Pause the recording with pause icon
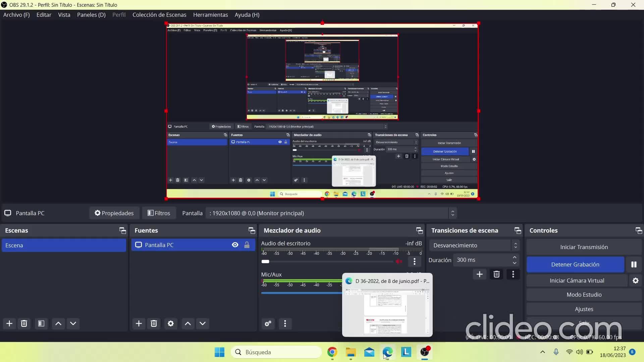The height and width of the screenshot is (362, 644). (634, 264)
